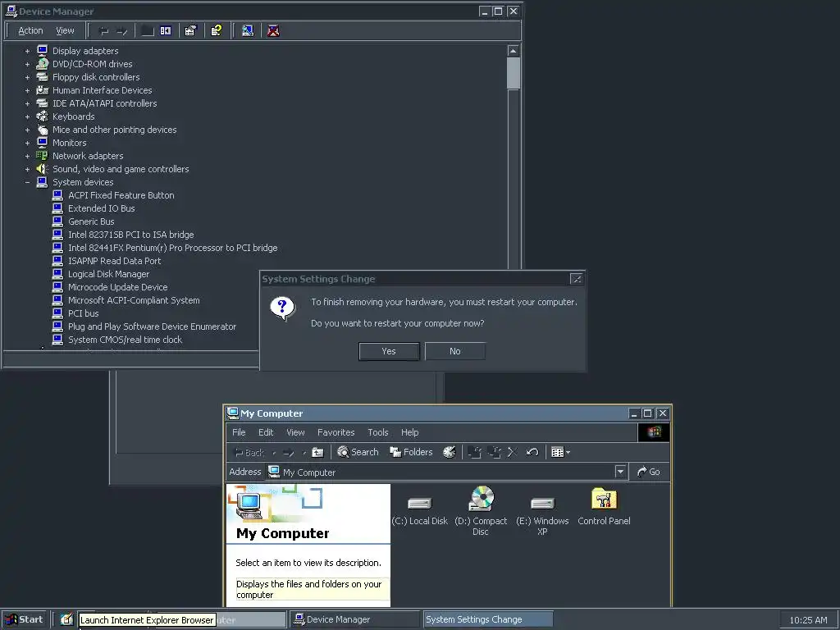The width and height of the screenshot is (840, 630).
Task: Click the Back arrow in Device Manager toolbar
Action: pyautogui.click(x=104, y=31)
